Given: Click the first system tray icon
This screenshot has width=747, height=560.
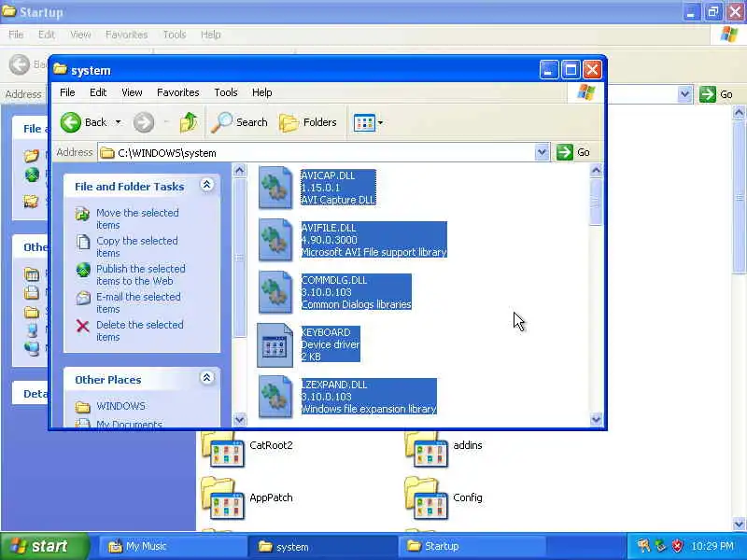Looking at the screenshot, I should [643, 546].
